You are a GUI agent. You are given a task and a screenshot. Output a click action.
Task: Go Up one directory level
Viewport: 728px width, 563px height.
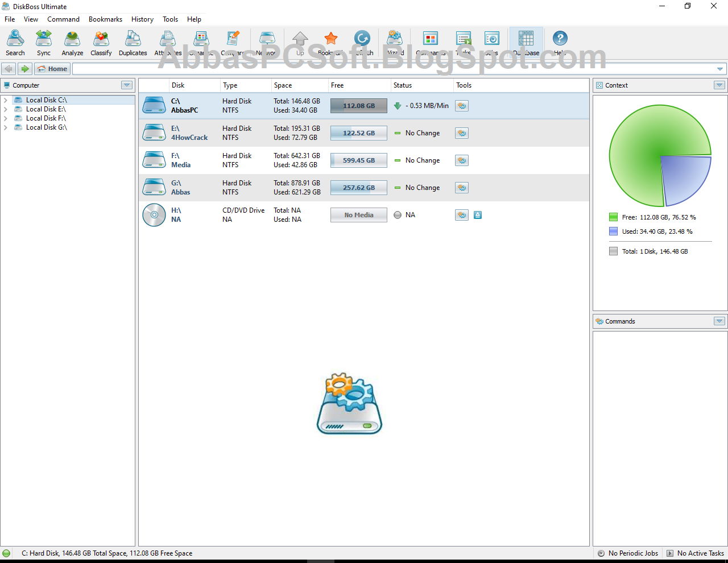pyautogui.click(x=300, y=43)
